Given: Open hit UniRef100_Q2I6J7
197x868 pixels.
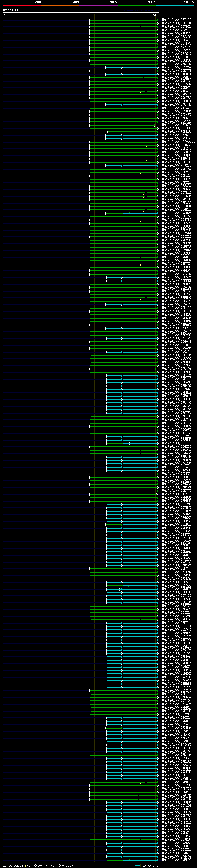Looking at the screenshot, I should (x=177, y=54).
